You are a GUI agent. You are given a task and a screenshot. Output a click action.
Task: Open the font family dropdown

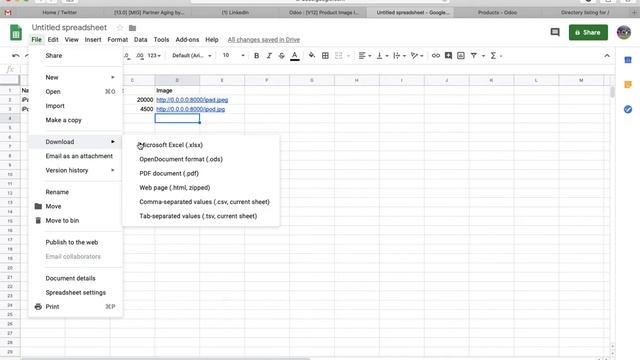click(x=192, y=56)
